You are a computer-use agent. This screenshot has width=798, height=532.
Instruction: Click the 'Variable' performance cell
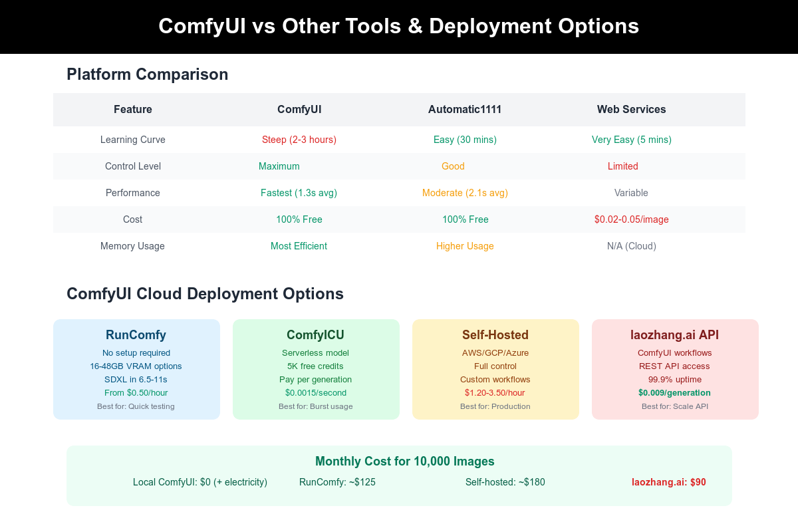(x=632, y=193)
